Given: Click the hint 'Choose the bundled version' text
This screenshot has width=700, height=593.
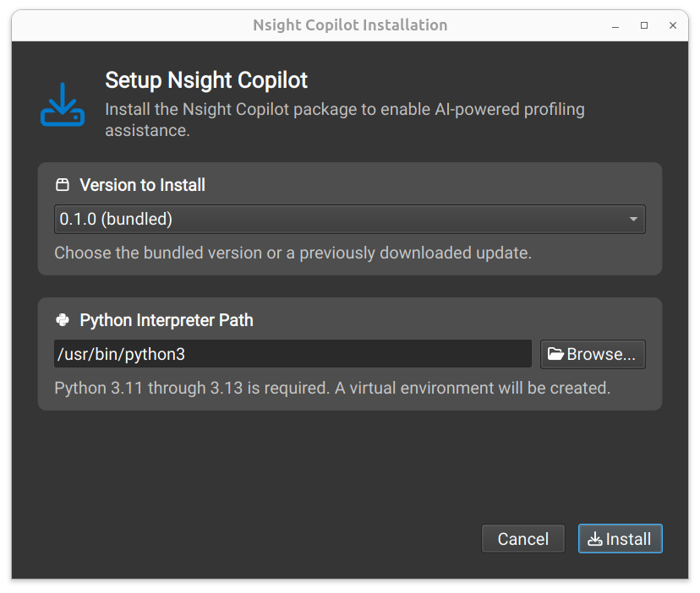Looking at the screenshot, I should point(293,253).
